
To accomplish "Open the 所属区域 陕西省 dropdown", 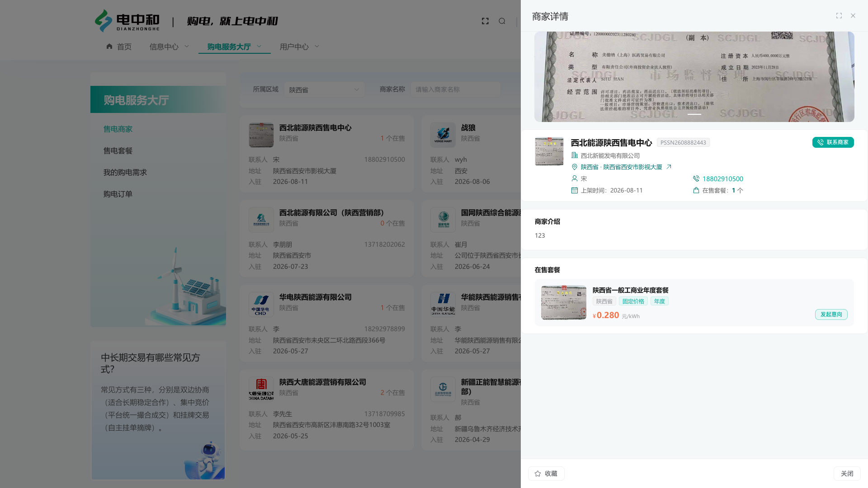I will tap(324, 89).
